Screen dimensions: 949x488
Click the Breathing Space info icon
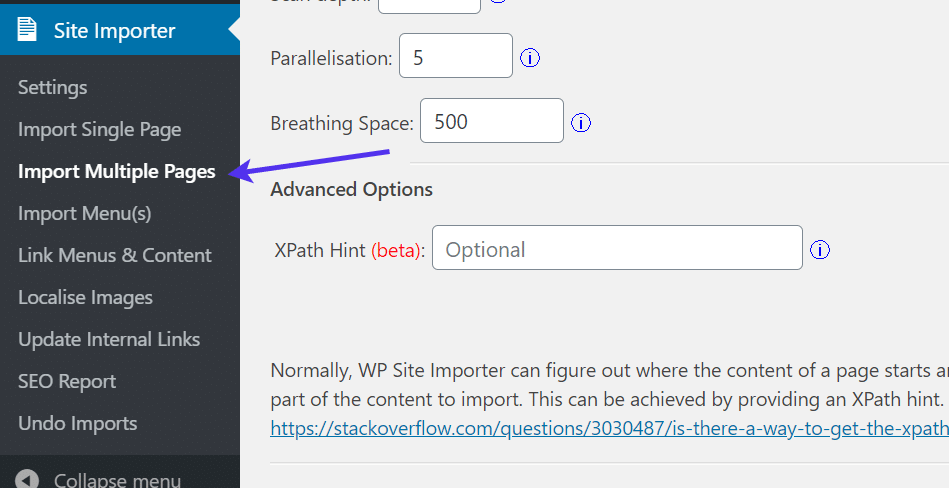581,123
